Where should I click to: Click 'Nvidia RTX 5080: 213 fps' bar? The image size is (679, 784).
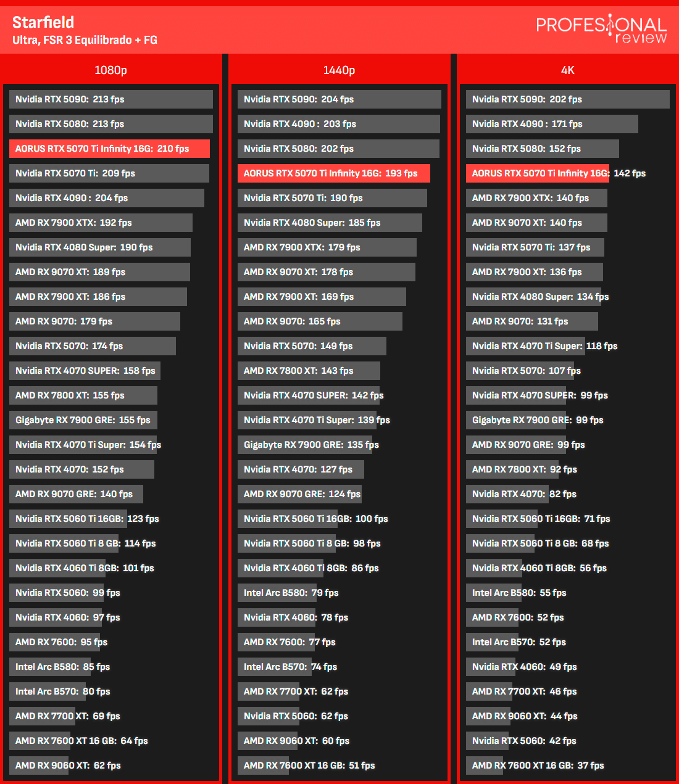tap(111, 124)
